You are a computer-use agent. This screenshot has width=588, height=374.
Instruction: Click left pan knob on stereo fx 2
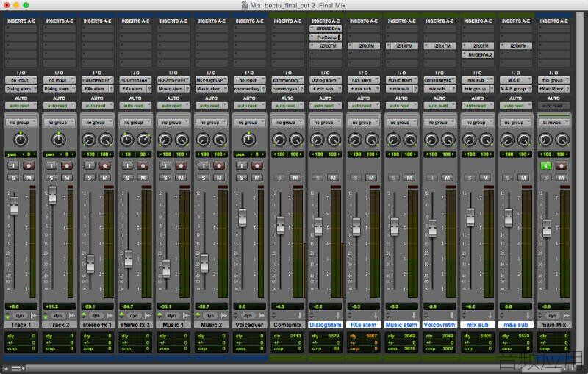[x=127, y=140]
